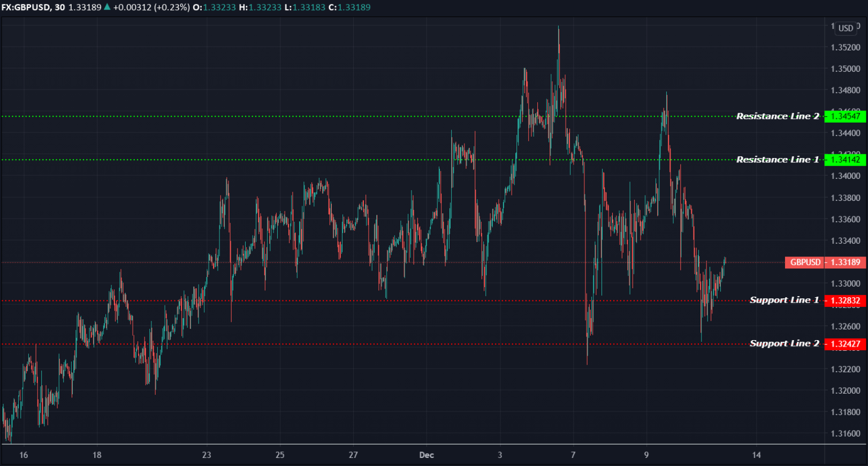The height and width of the screenshot is (466, 868).
Task: Click the 1.31800 price axis label
Action: click(846, 412)
